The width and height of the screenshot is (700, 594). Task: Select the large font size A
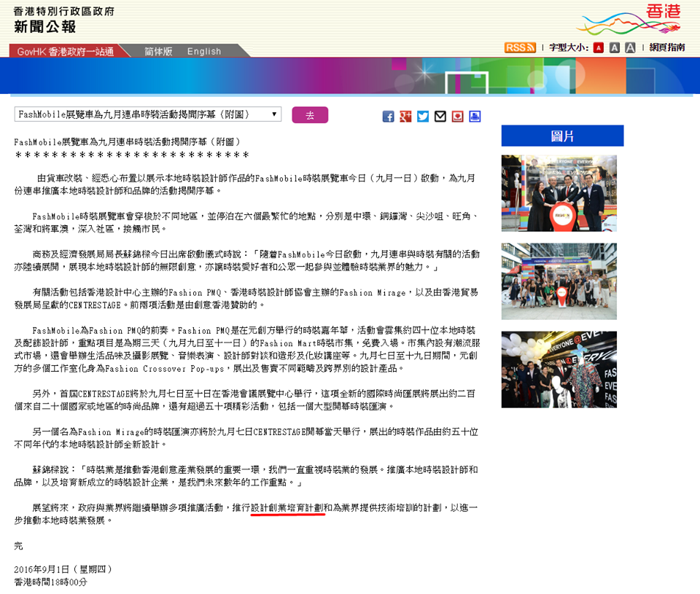click(630, 47)
